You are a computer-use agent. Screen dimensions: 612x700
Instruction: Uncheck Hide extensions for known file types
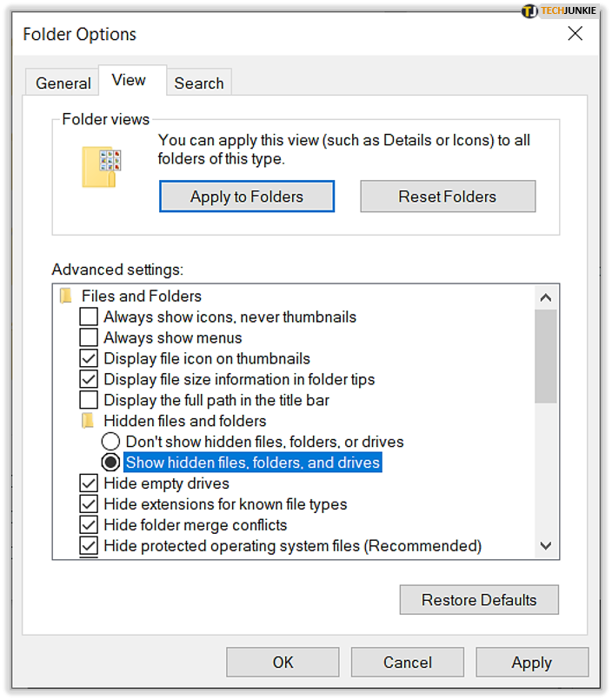tap(89, 504)
